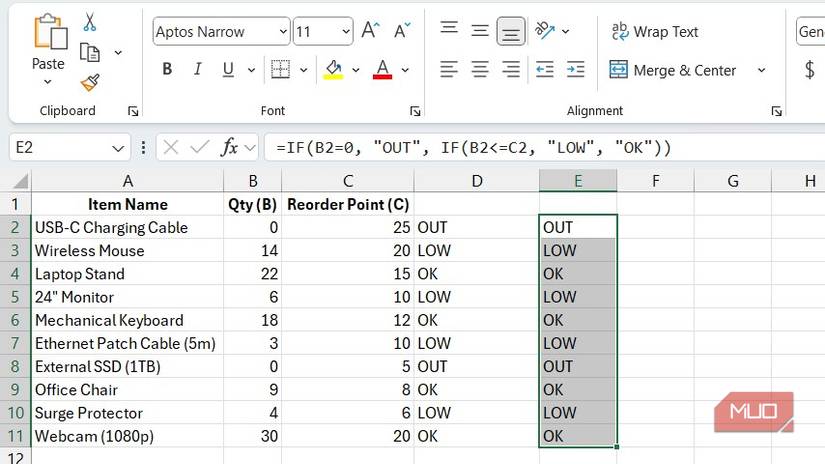Toggle Wrap Text

point(655,32)
